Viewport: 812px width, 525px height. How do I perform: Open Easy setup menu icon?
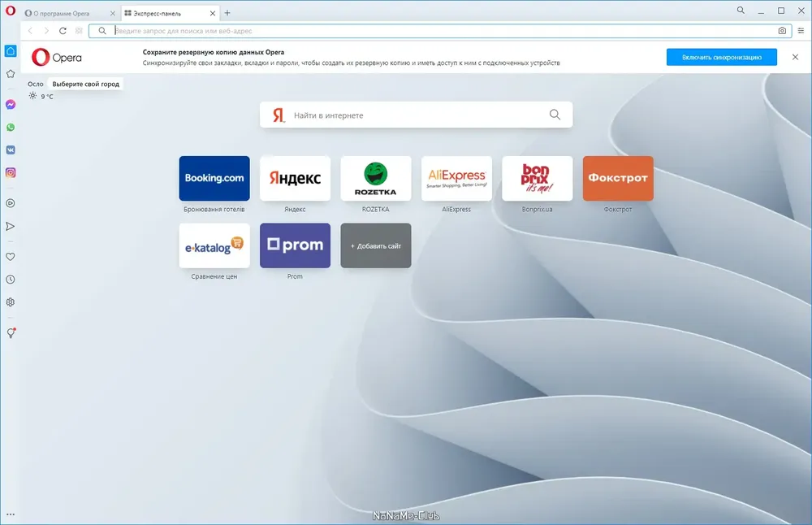[x=801, y=31]
